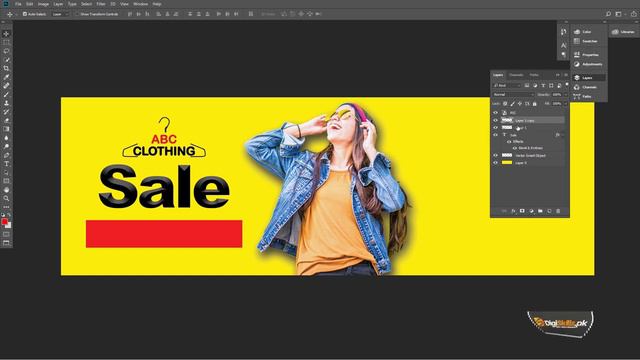Select the Horizontal Type tool
This screenshot has height=360, width=640.
point(6,164)
